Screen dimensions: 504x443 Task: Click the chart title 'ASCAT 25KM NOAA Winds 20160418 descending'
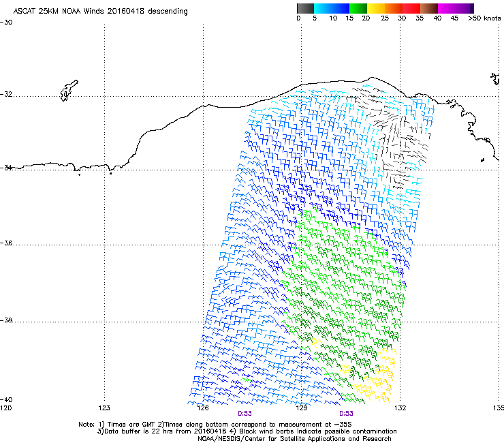(x=100, y=11)
